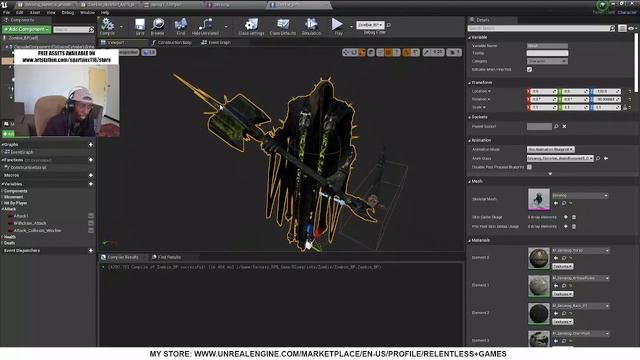Click Add Component button
The image size is (640, 360).
[27, 29]
